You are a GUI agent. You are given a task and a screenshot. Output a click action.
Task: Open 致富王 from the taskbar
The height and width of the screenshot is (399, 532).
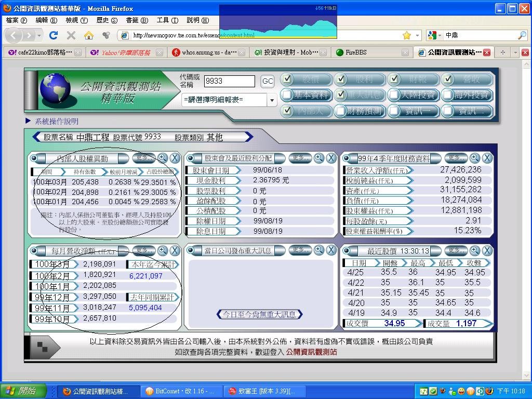[264, 391]
